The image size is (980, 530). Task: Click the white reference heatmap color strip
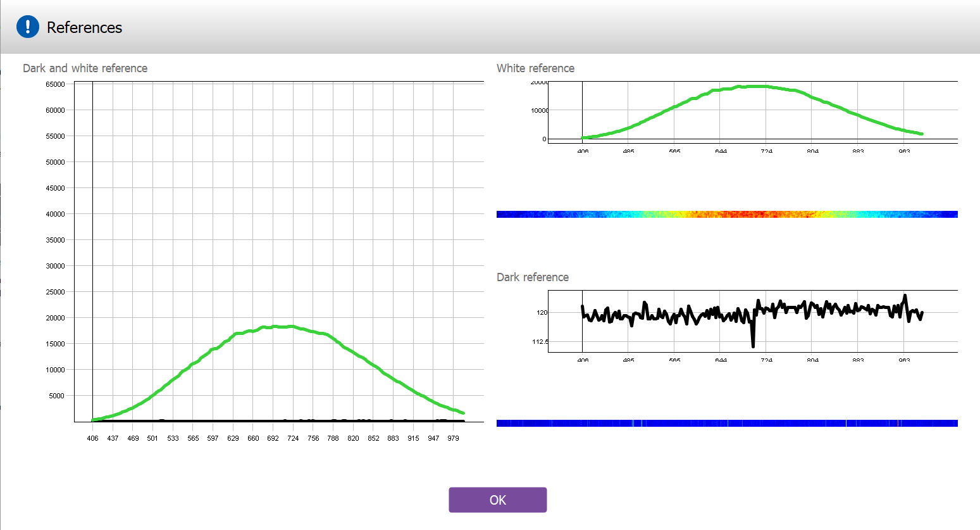point(726,215)
